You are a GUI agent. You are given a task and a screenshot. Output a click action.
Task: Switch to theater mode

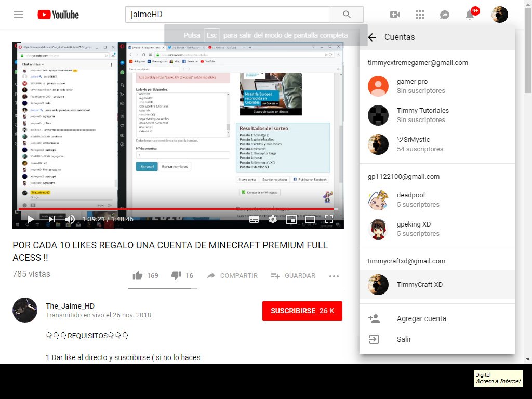(310, 220)
